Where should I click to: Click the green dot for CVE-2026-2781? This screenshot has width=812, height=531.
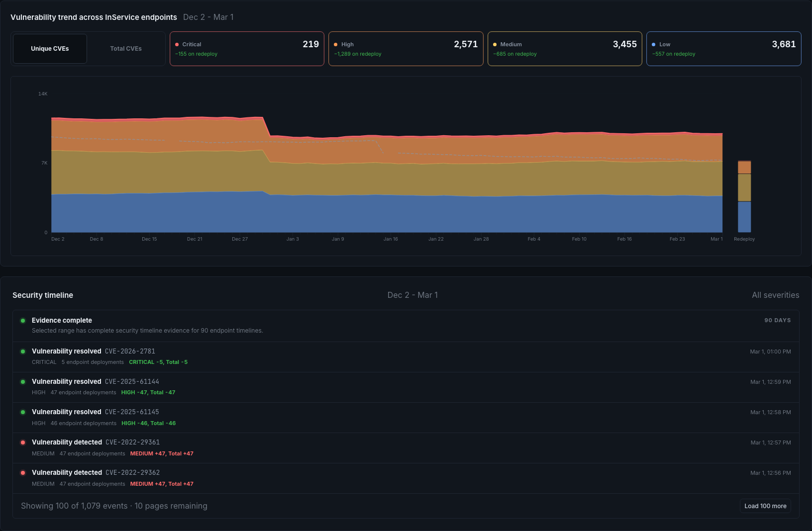pos(23,352)
